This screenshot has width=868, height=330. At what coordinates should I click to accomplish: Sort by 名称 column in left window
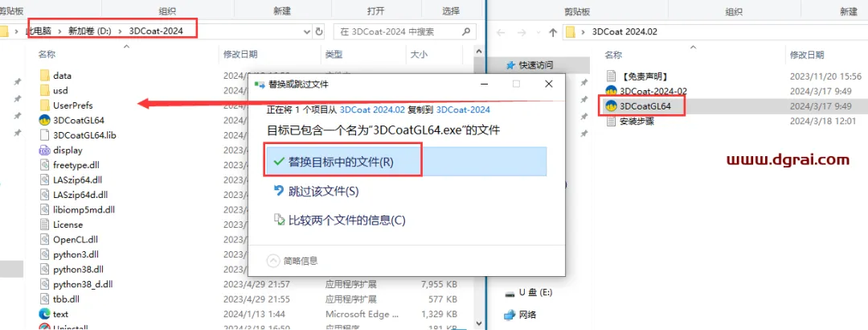point(47,55)
